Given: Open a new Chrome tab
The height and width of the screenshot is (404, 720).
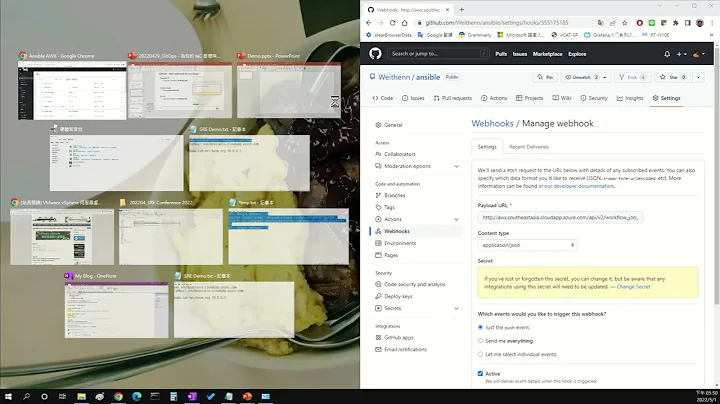Looking at the screenshot, I should [x=461, y=9].
